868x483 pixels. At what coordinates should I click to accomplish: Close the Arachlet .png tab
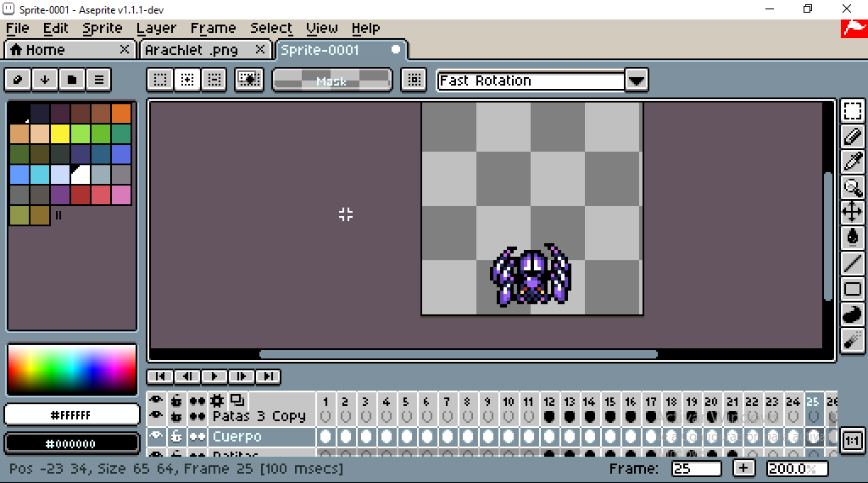coord(259,49)
